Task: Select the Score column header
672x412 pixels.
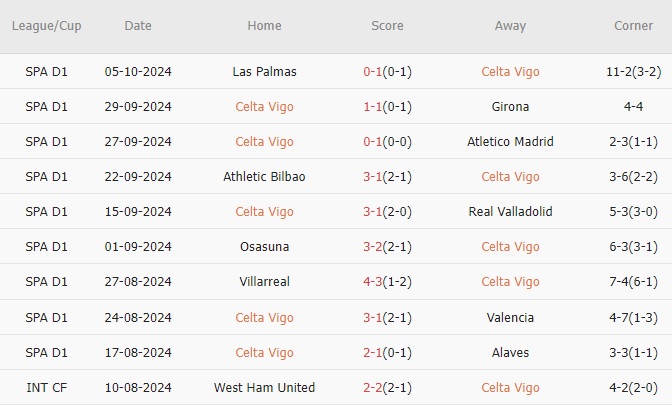Action: pyautogui.click(x=387, y=26)
